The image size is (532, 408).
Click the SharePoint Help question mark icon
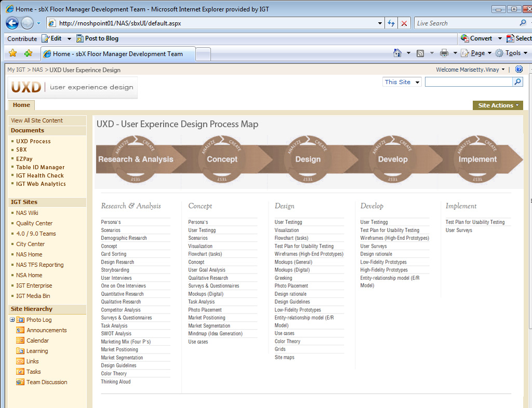click(x=519, y=69)
